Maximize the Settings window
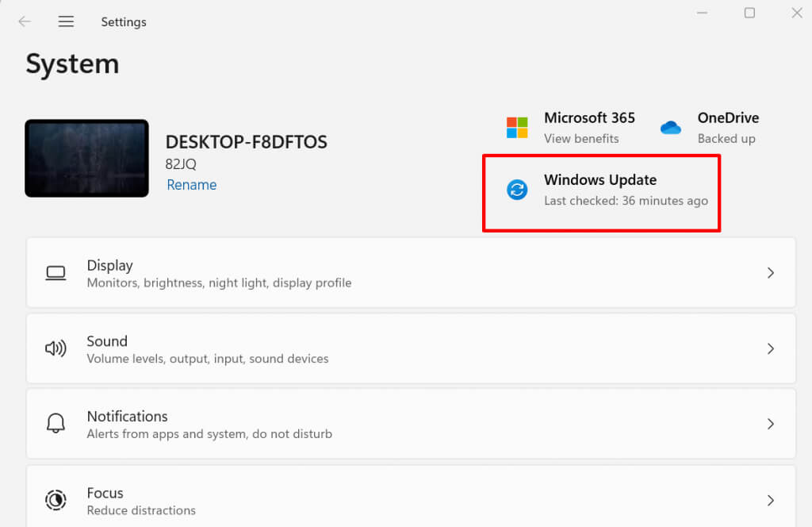The image size is (812, 527). [x=749, y=13]
